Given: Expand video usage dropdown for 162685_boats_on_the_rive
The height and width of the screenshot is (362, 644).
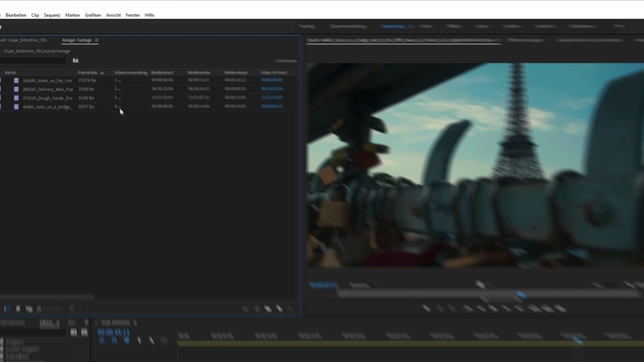Looking at the screenshot, I should 120,80.
